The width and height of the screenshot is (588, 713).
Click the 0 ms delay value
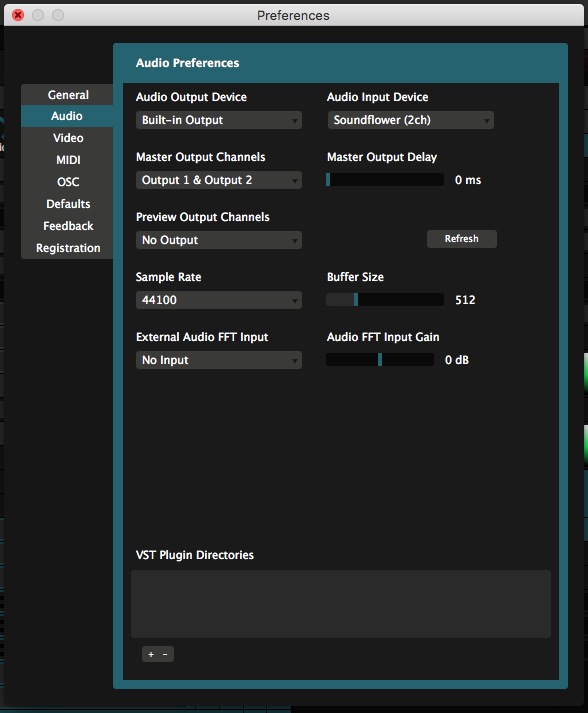pyautogui.click(x=468, y=180)
